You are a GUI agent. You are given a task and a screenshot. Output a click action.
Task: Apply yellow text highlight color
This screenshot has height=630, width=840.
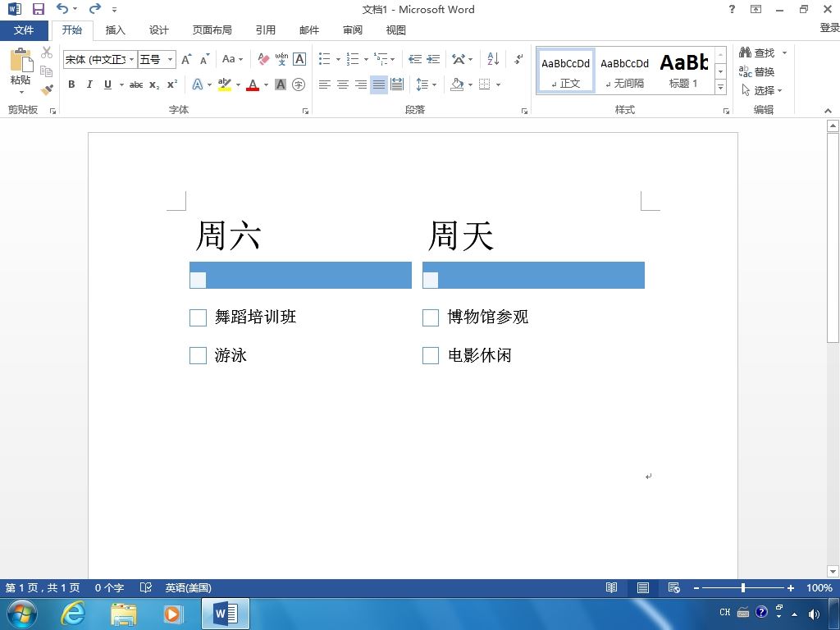225,84
